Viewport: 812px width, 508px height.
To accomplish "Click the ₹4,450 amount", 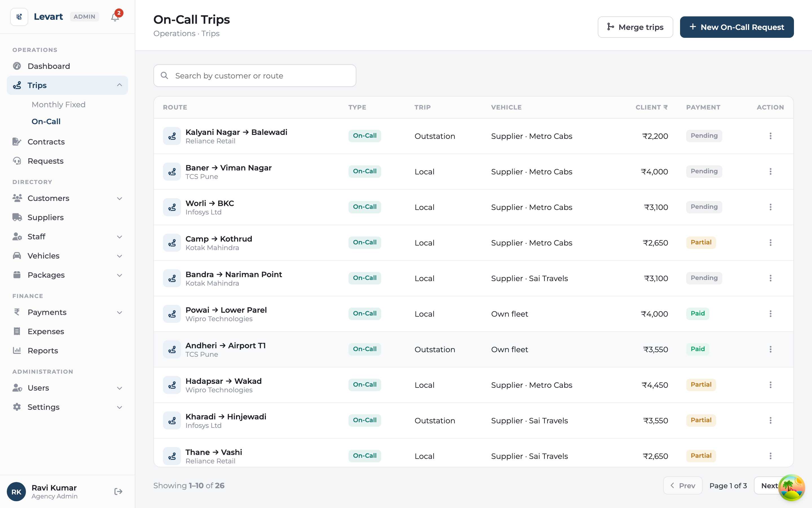I will tap(655, 385).
